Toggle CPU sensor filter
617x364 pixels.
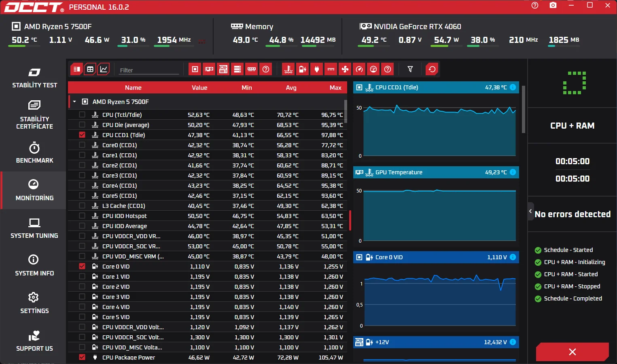pyautogui.click(x=195, y=69)
